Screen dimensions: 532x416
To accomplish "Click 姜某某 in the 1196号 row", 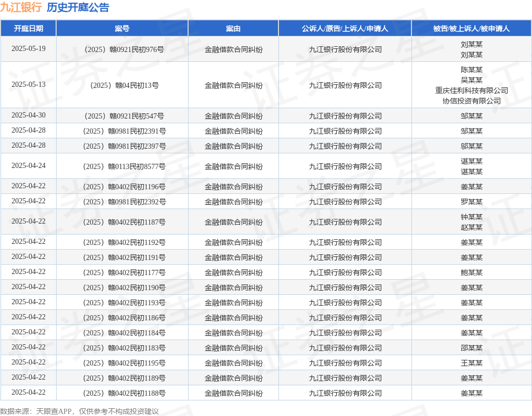I will click(472, 187).
